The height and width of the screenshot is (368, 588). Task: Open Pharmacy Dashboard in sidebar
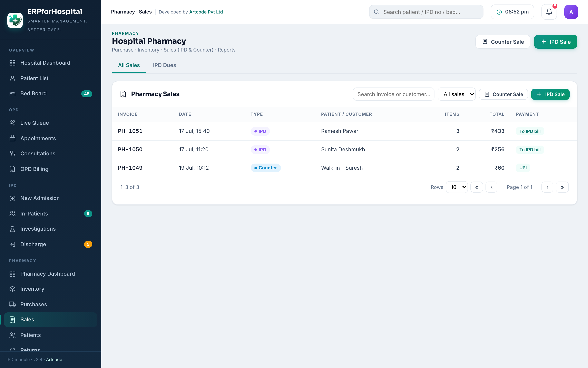(x=51, y=274)
